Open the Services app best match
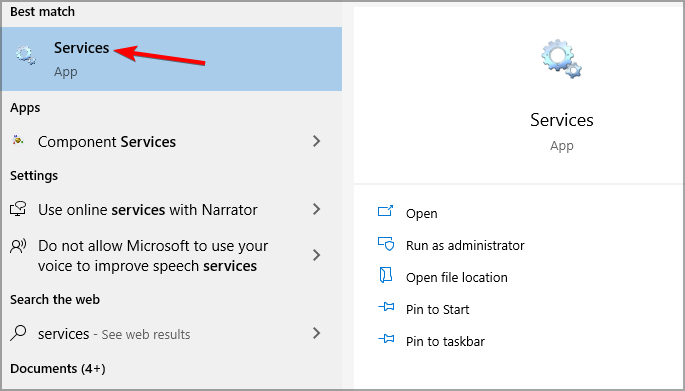The image size is (685, 391). click(x=172, y=59)
